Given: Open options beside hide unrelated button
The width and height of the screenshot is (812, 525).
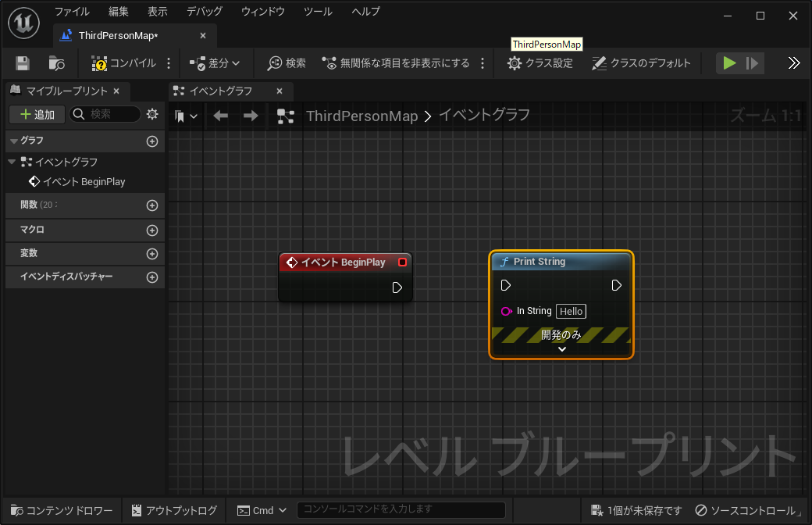Looking at the screenshot, I should click(483, 63).
